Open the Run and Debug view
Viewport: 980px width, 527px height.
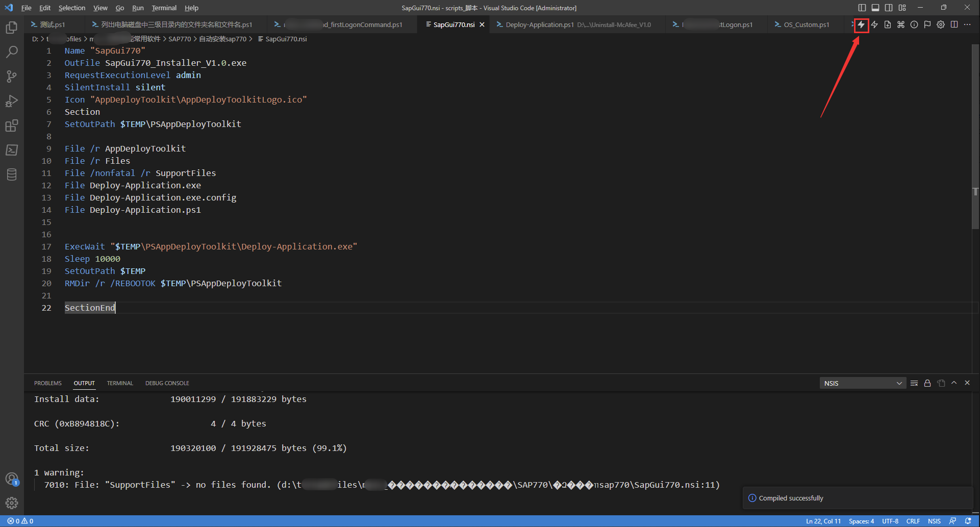click(x=12, y=101)
